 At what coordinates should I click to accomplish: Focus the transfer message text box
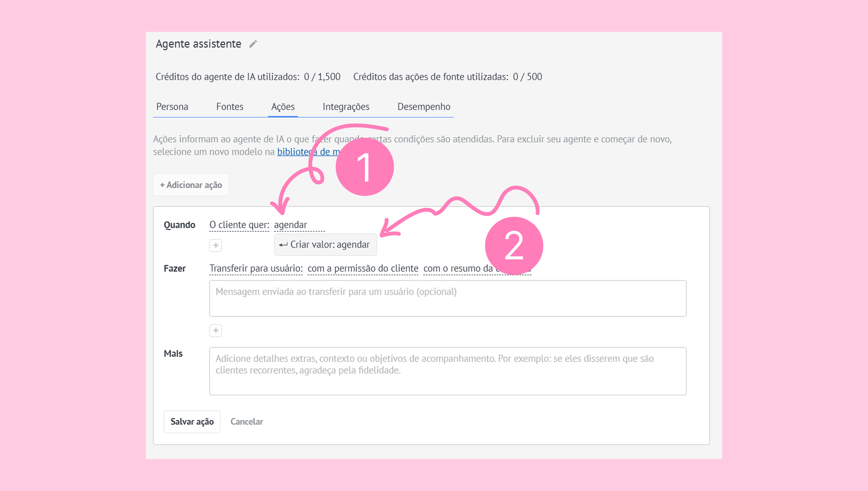447,298
